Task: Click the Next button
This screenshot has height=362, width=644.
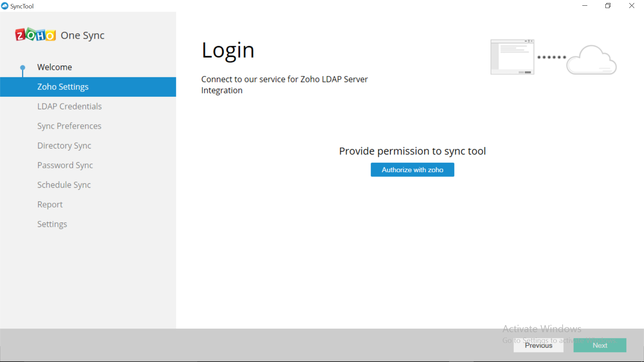Action: 600,345
